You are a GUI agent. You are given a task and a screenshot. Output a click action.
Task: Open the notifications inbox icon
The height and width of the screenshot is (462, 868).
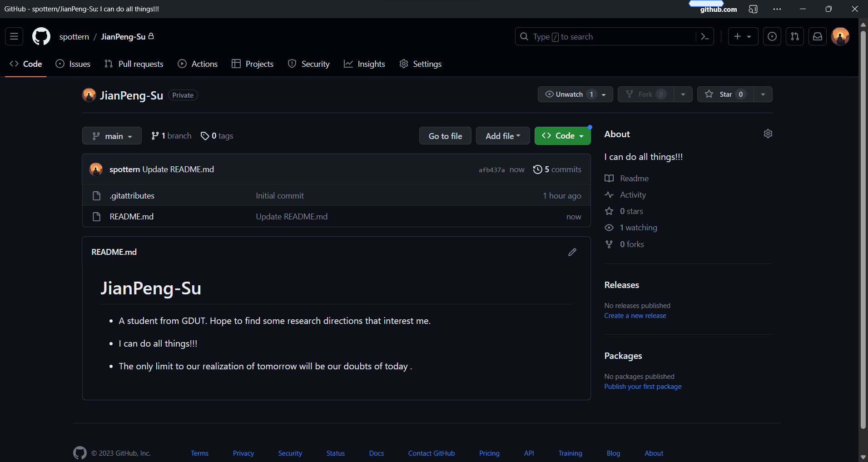tap(818, 36)
